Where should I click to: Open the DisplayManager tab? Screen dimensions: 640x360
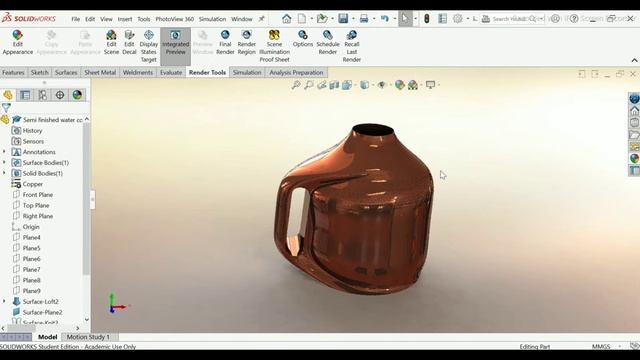tap(77, 95)
